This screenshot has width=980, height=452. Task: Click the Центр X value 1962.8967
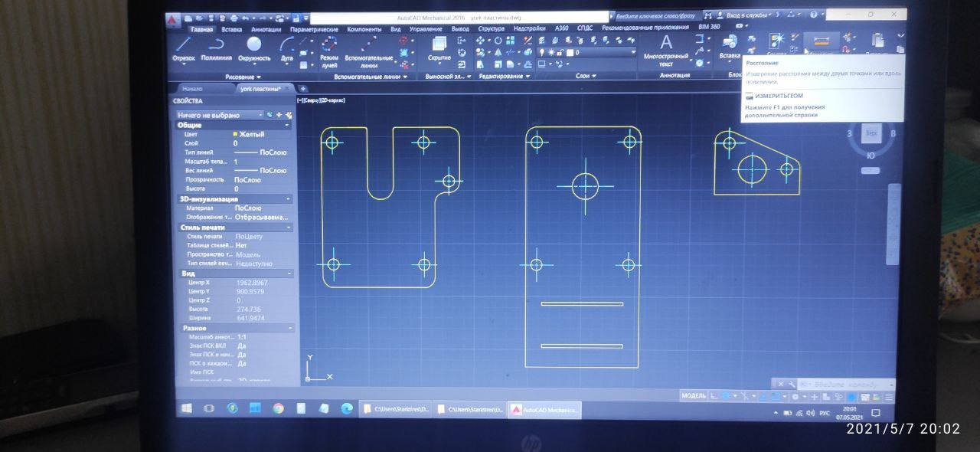click(x=253, y=283)
